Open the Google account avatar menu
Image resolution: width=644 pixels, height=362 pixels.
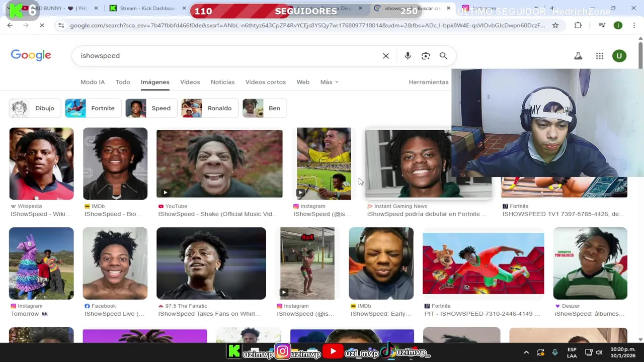[x=619, y=56]
